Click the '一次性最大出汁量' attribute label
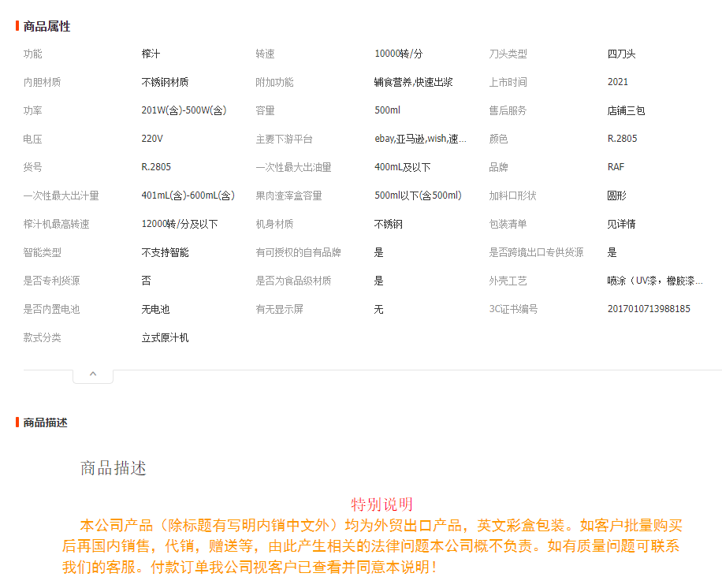The width and height of the screenshot is (722, 588). coord(61,195)
